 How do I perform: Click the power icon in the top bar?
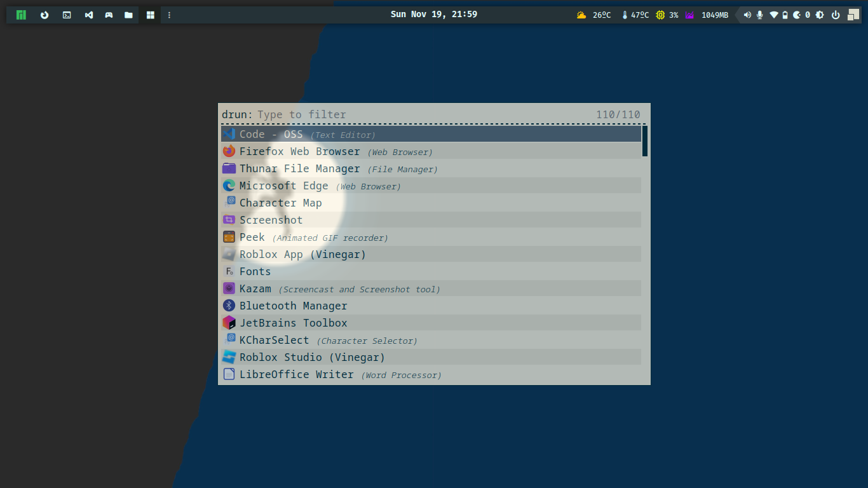[x=836, y=15]
